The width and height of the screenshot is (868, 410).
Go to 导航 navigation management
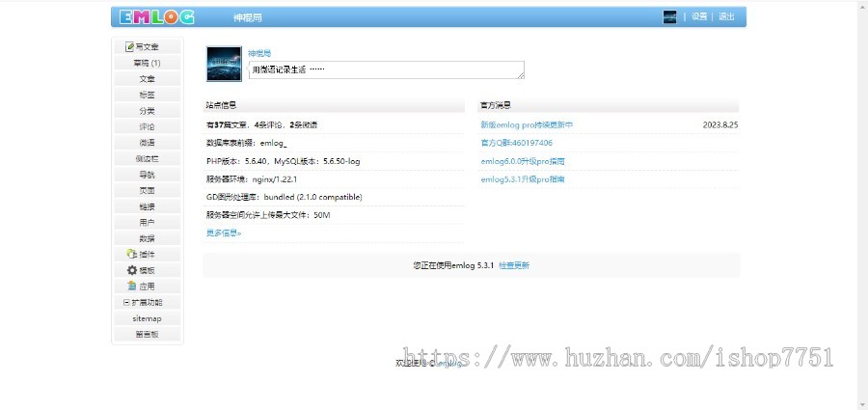[x=148, y=175]
